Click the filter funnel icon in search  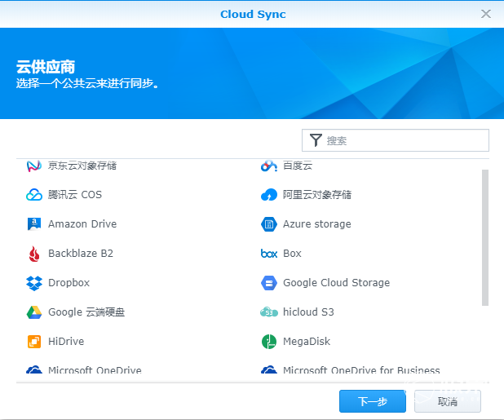[316, 140]
